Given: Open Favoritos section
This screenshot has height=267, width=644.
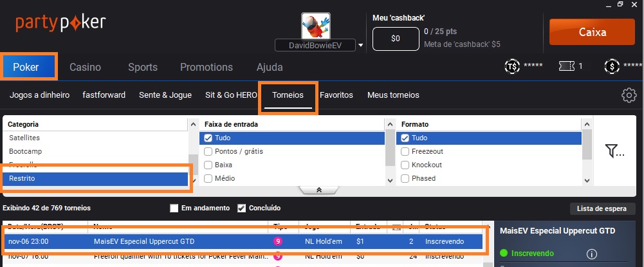Looking at the screenshot, I should [x=336, y=95].
